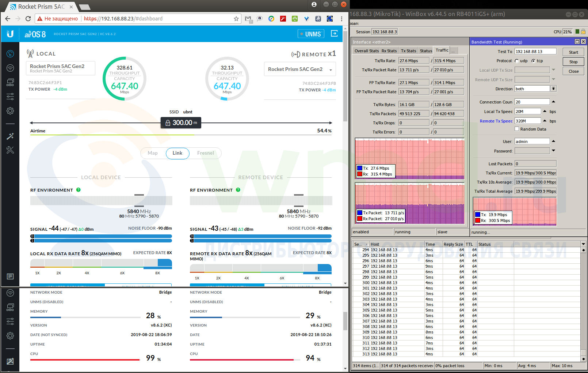Open the Wireless settings sidebar icon
Viewport: 588px width, 373px height.
click(10, 68)
